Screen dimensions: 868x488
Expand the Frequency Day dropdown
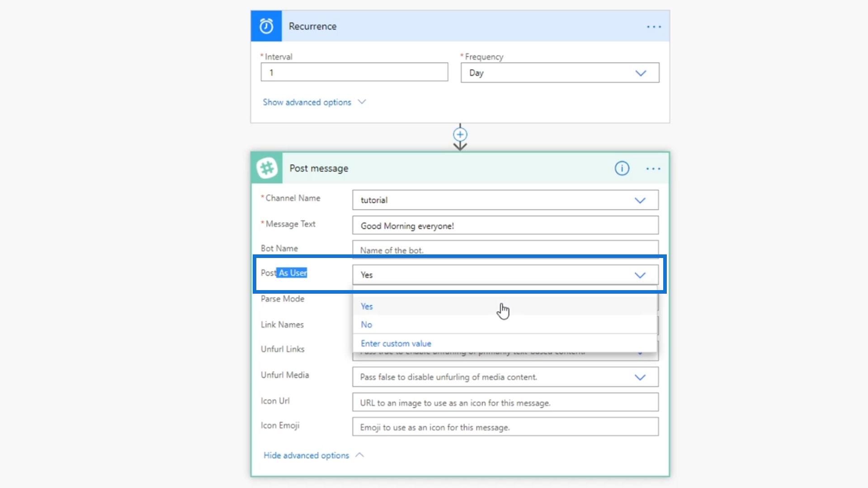click(640, 73)
